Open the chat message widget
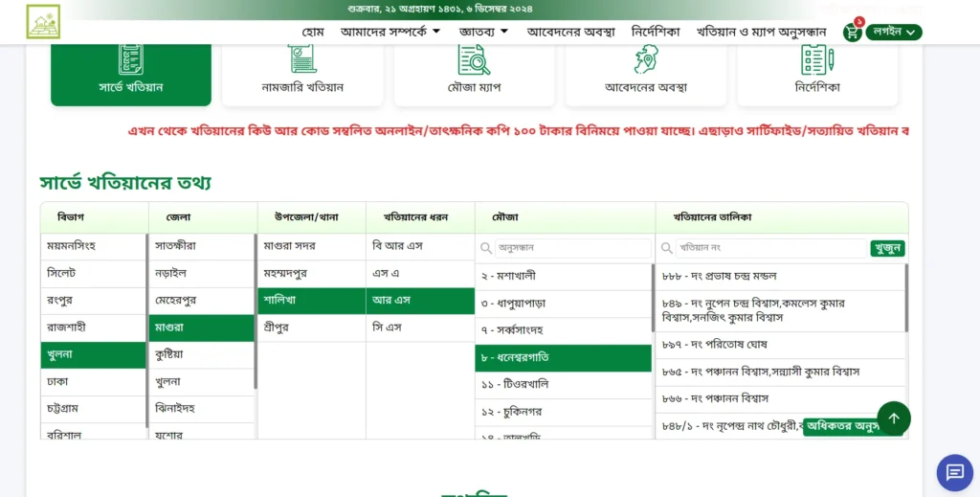Image resolution: width=980 pixels, height=497 pixels. 954,472
